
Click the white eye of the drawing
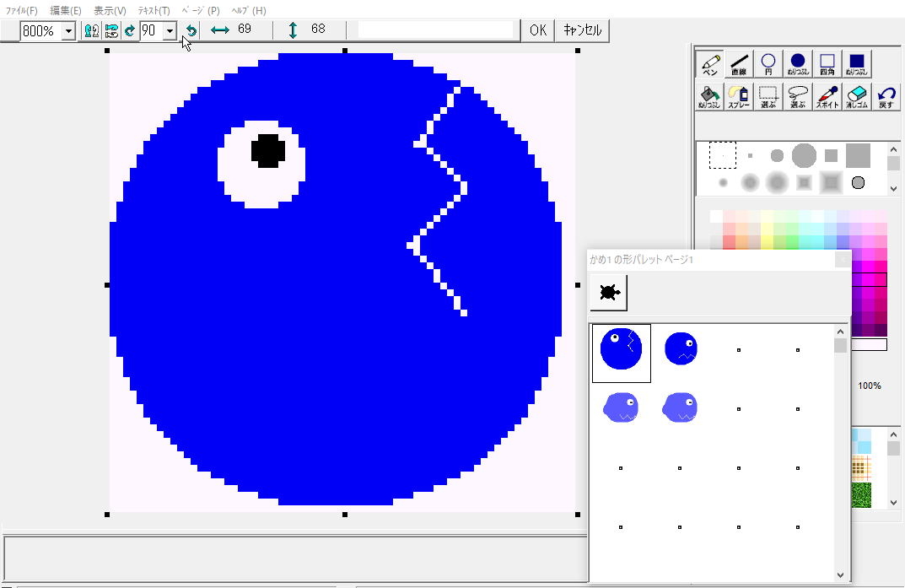pos(261,165)
